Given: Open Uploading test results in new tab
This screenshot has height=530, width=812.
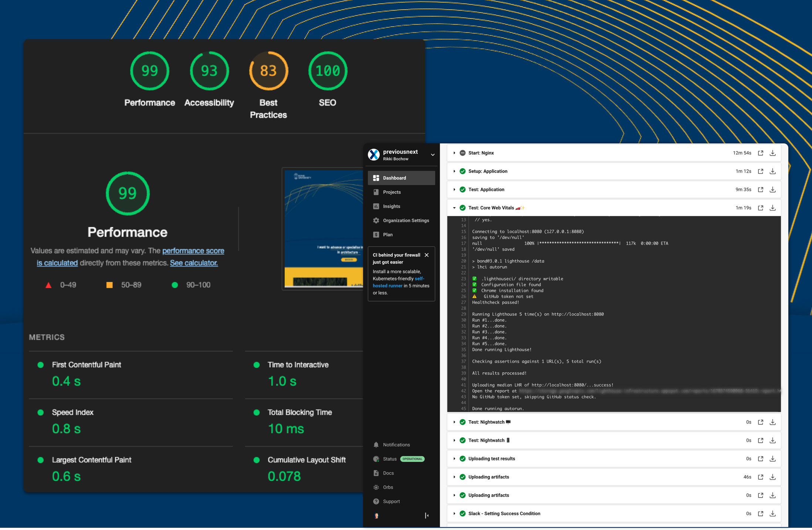Looking at the screenshot, I should (760, 459).
